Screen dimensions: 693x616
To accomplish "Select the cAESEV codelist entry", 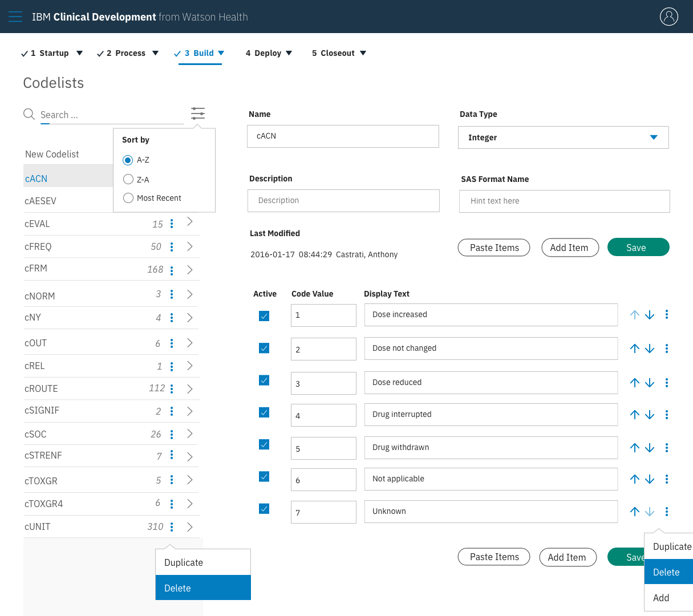I will tap(68, 201).
